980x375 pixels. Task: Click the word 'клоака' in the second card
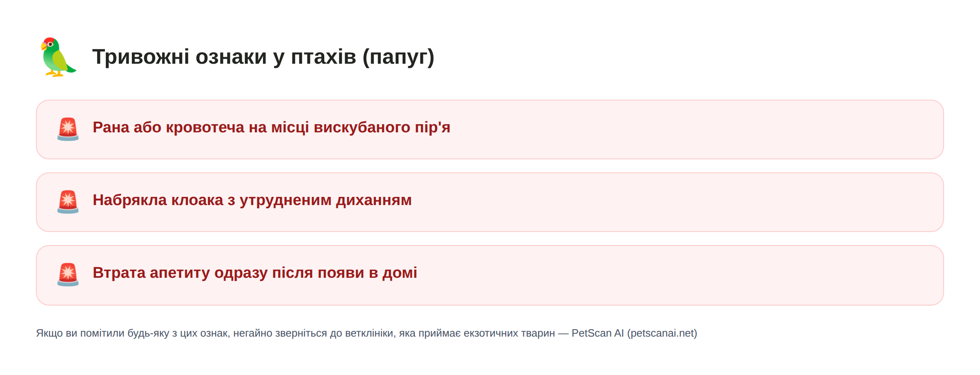[x=197, y=200]
